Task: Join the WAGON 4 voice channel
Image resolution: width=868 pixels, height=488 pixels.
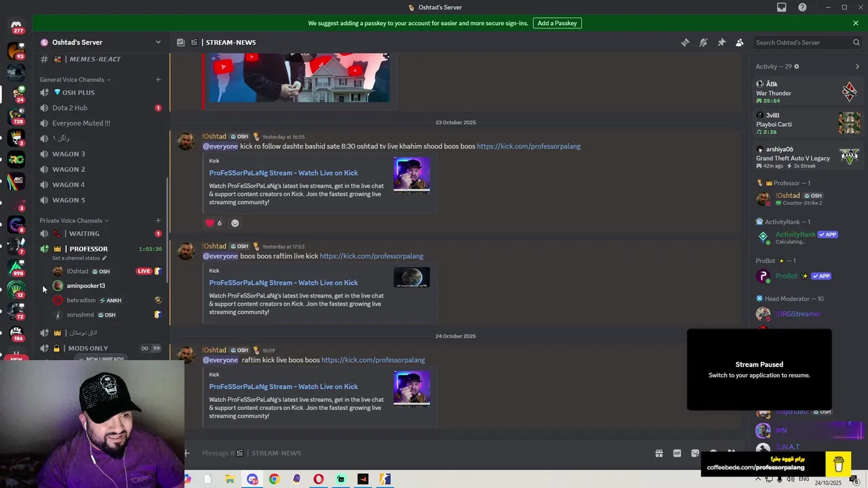Action: click(102, 184)
